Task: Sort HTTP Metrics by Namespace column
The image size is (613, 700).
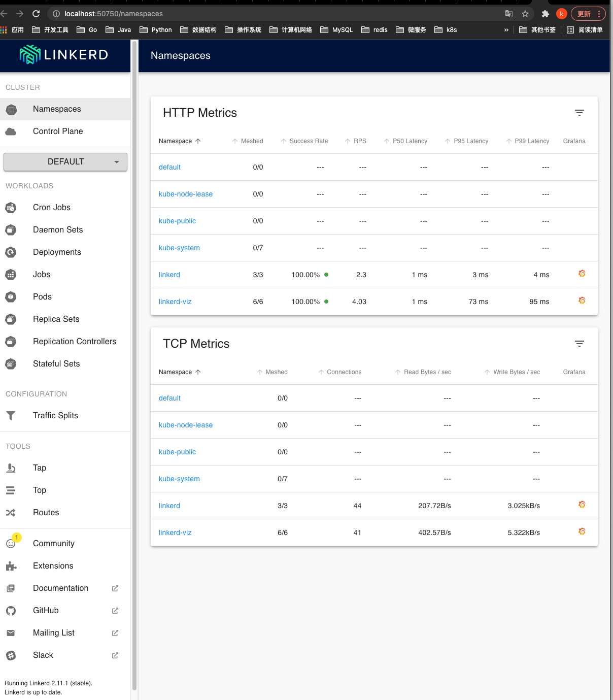Action: point(180,141)
